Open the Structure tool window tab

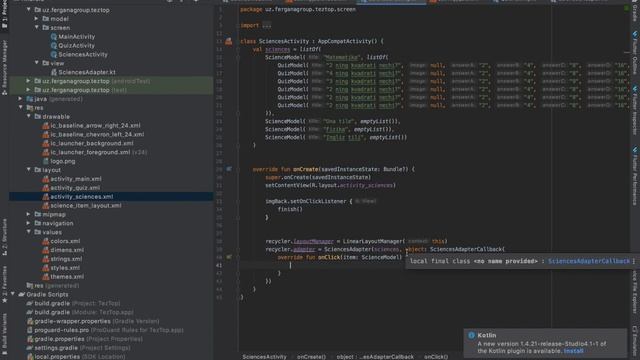(x=4, y=237)
